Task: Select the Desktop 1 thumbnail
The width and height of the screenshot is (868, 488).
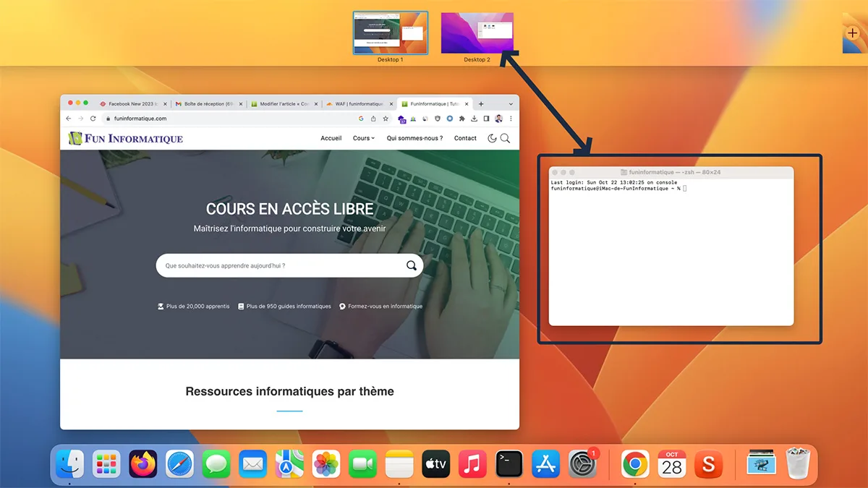Action: coord(391,33)
